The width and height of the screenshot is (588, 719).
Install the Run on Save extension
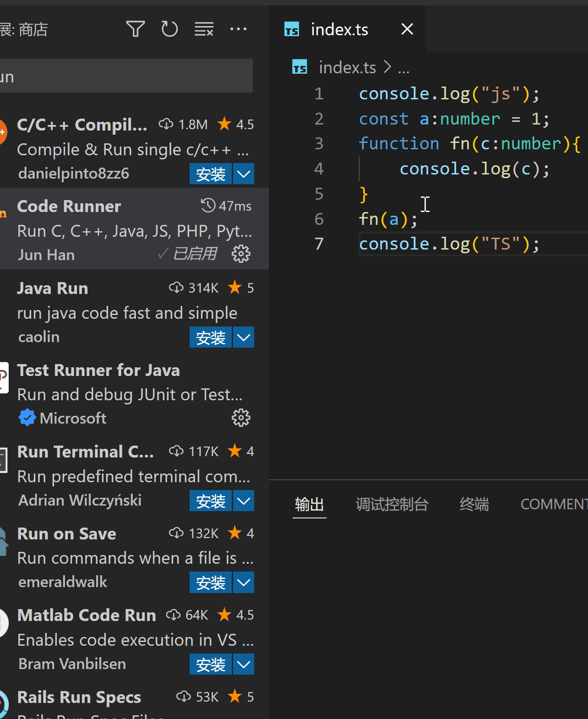(x=211, y=583)
